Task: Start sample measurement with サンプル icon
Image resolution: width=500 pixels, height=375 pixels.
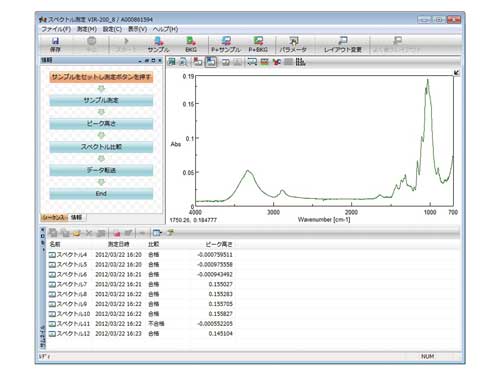Action: [159, 44]
